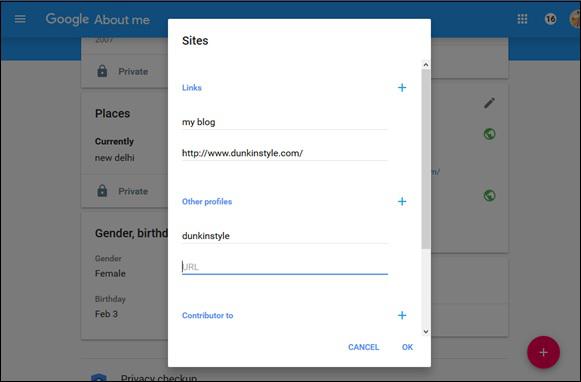Click 'new delhi' under Currently
Viewport: 581px width, 382px height.
[x=114, y=158]
